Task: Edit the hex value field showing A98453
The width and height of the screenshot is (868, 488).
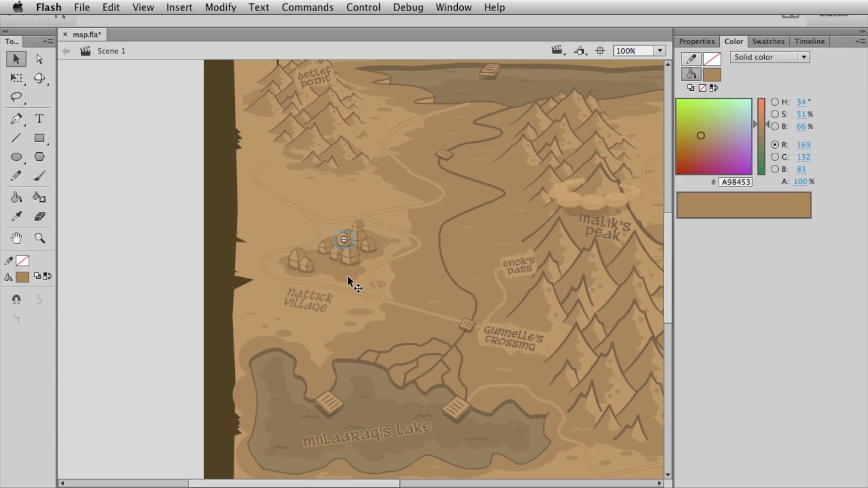Action: click(x=736, y=182)
